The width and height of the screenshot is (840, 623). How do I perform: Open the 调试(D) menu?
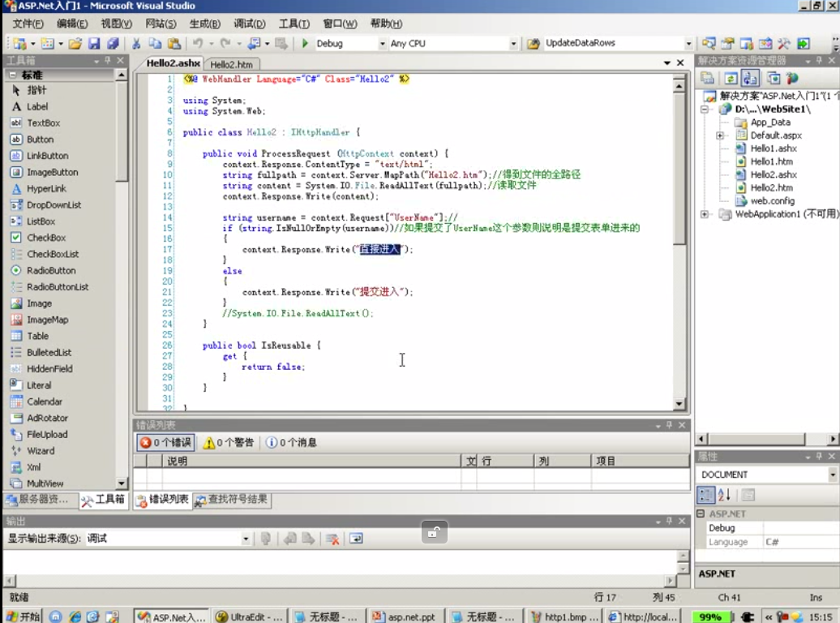[x=248, y=24]
